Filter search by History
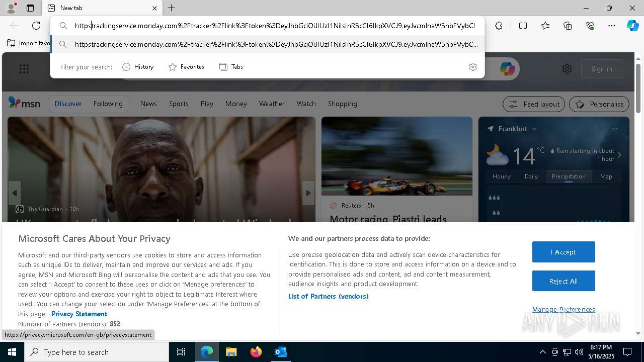644x362 pixels. point(138,67)
